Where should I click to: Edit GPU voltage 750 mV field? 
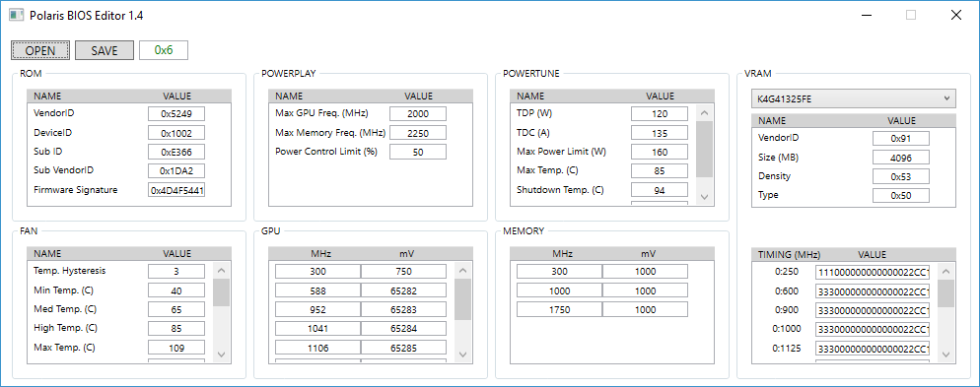tap(404, 272)
